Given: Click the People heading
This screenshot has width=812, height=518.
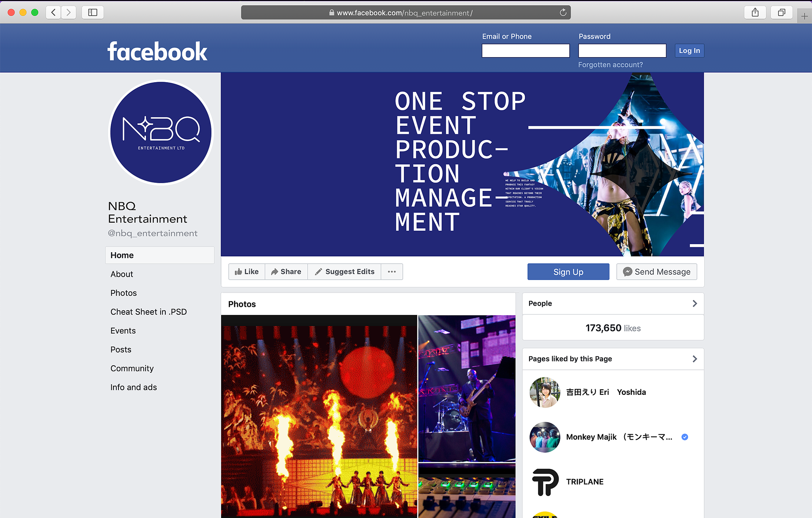Looking at the screenshot, I should coord(540,303).
